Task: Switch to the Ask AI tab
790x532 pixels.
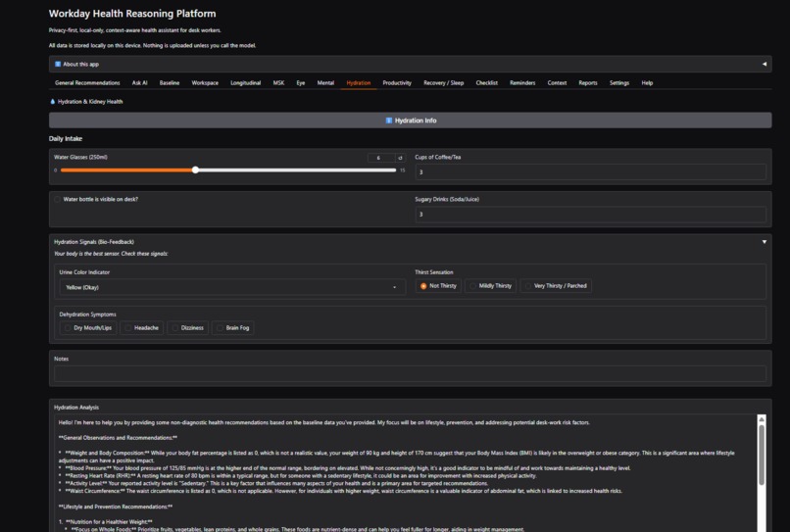Action: click(139, 82)
